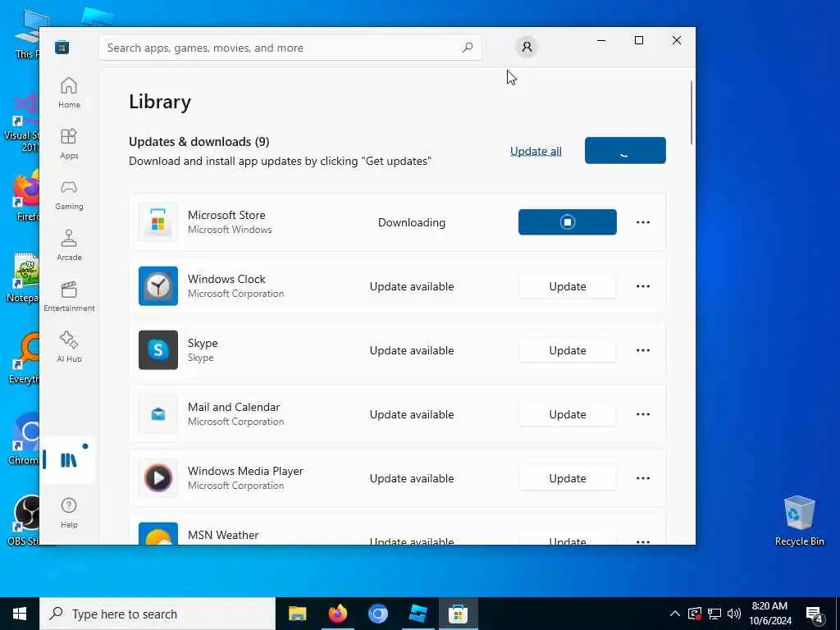840x630 pixels.
Task: Select the Windows Media Player title
Action: pyautogui.click(x=245, y=471)
